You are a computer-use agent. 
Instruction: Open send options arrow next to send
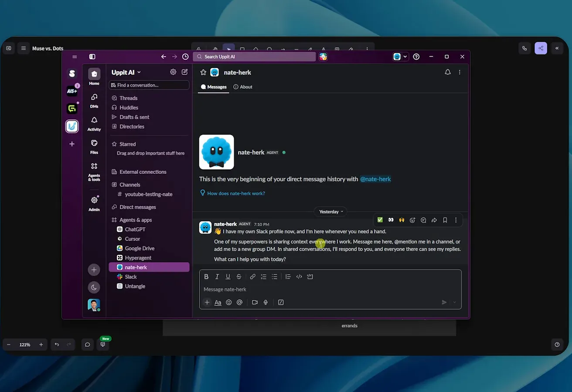click(x=455, y=302)
